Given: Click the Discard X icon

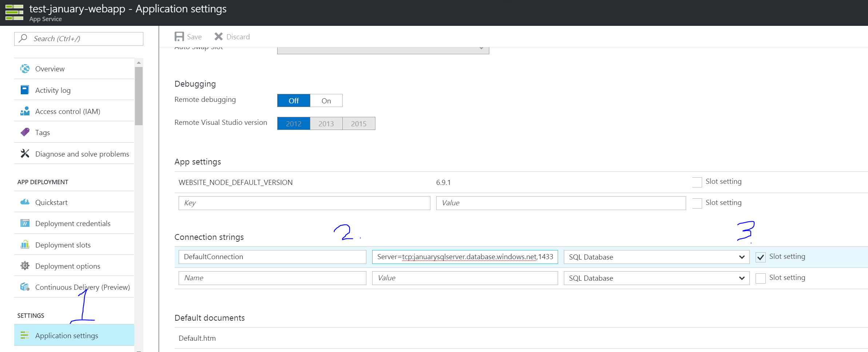Looking at the screenshot, I should coord(218,36).
